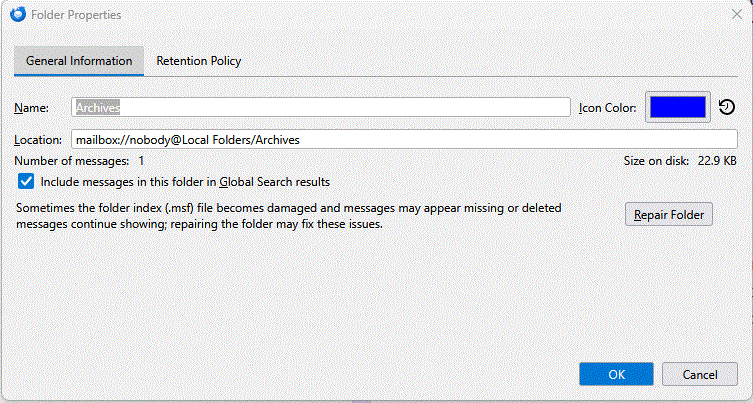This screenshot has width=753, height=403.
Task: Click the "Size on disk" label
Action: (x=655, y=160)
